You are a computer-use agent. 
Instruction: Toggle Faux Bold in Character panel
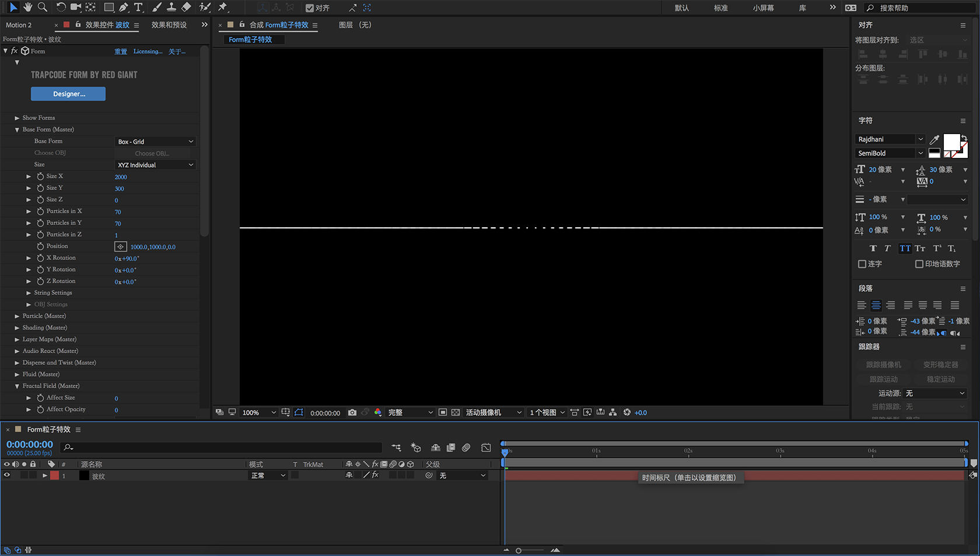click(873, 248)
